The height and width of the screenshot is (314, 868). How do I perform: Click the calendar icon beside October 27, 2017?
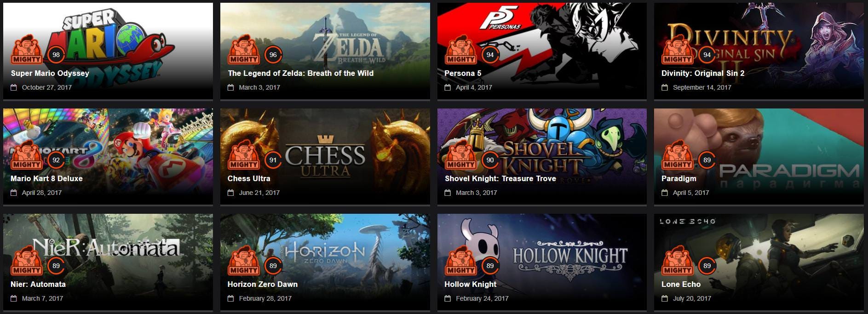tap(14, 87)
